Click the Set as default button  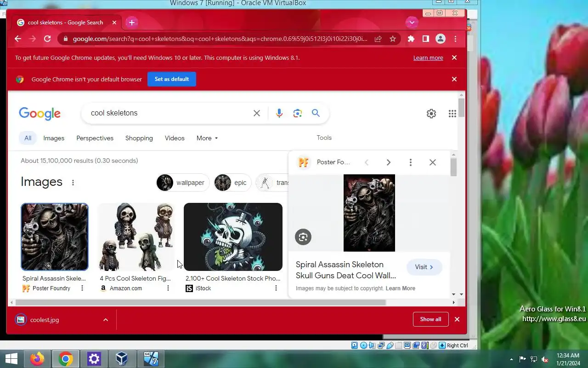point(172,79)
